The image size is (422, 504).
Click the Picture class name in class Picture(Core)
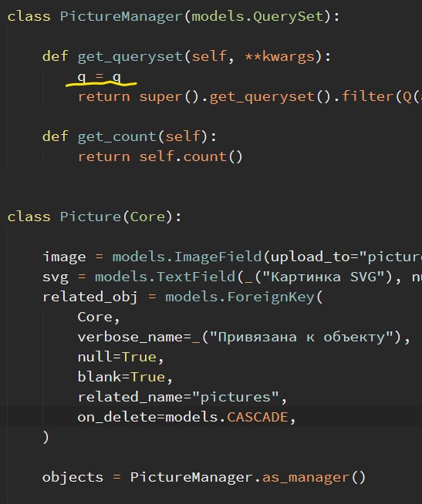click(90, 217)
